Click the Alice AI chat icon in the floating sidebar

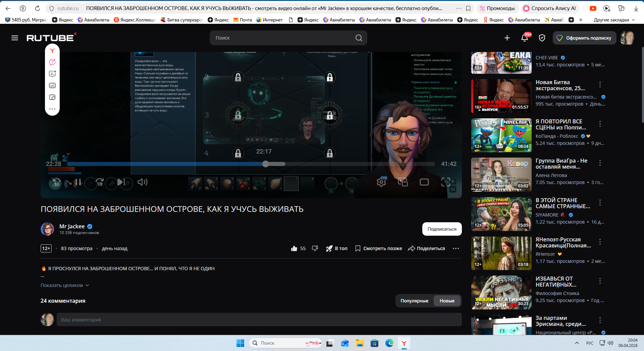(52, 62)
